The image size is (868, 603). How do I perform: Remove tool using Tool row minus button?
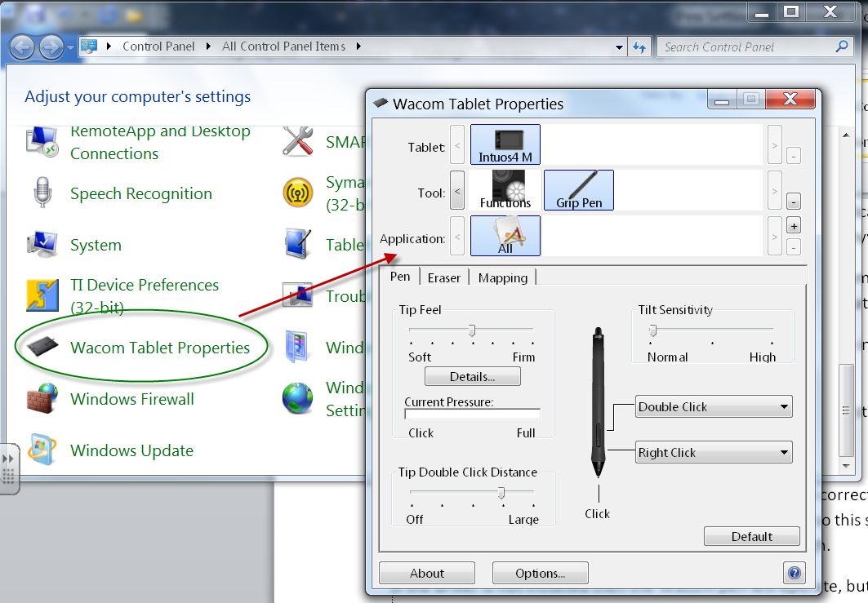coord(794,202)
